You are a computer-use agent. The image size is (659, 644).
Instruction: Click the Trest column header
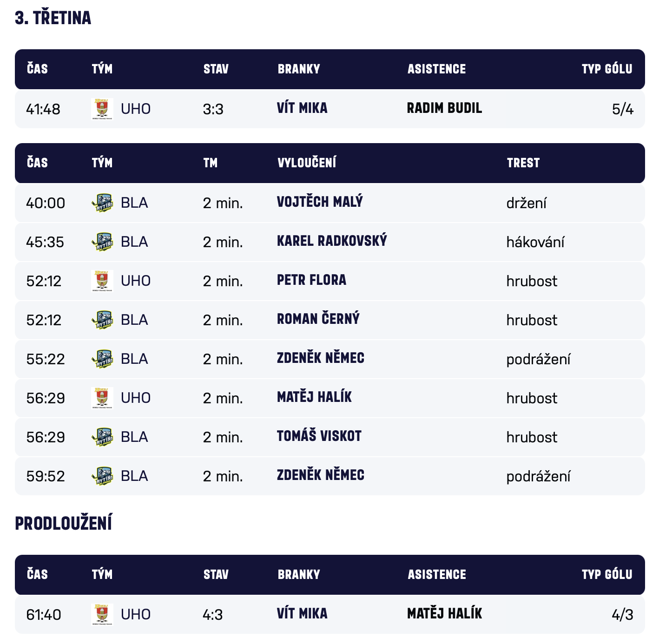click(523, 163)
